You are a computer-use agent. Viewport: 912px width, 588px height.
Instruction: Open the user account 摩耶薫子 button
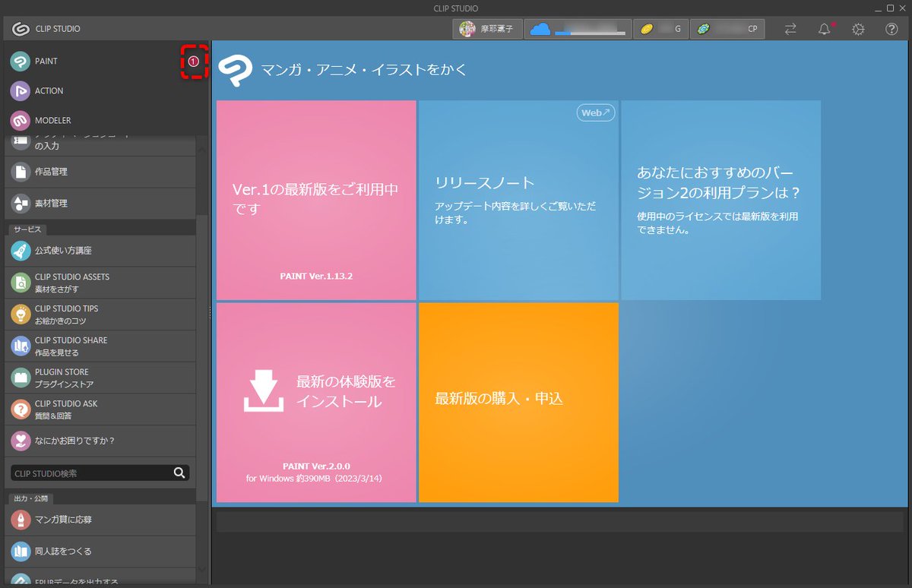tap(487, 29)
